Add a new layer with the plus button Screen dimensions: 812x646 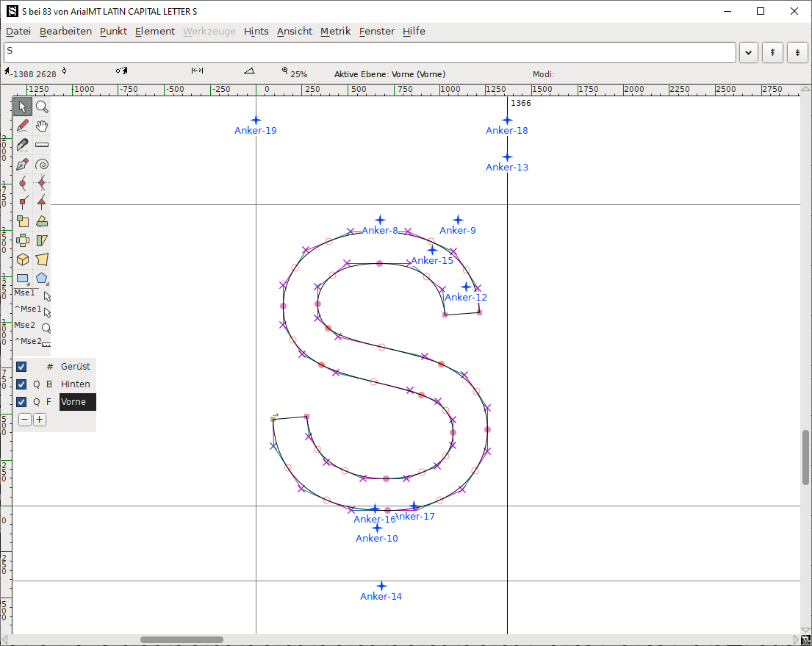[x=39, y=419]
